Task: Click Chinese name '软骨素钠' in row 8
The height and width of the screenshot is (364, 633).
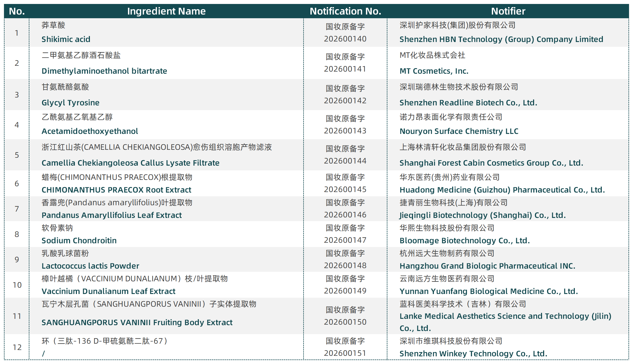Action: pyautogui.click(x=57, y=228)
